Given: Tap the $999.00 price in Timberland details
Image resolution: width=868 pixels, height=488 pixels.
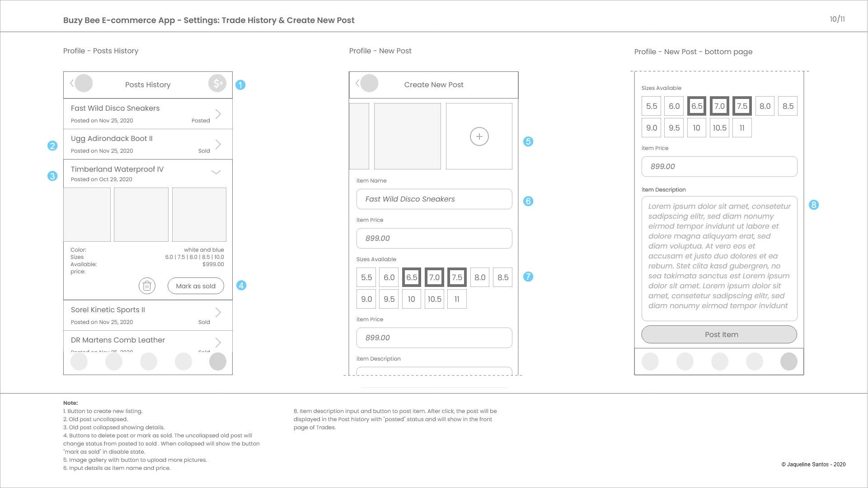Looking at the screenshot, I should pyautogui.click(x=213, y=264).
